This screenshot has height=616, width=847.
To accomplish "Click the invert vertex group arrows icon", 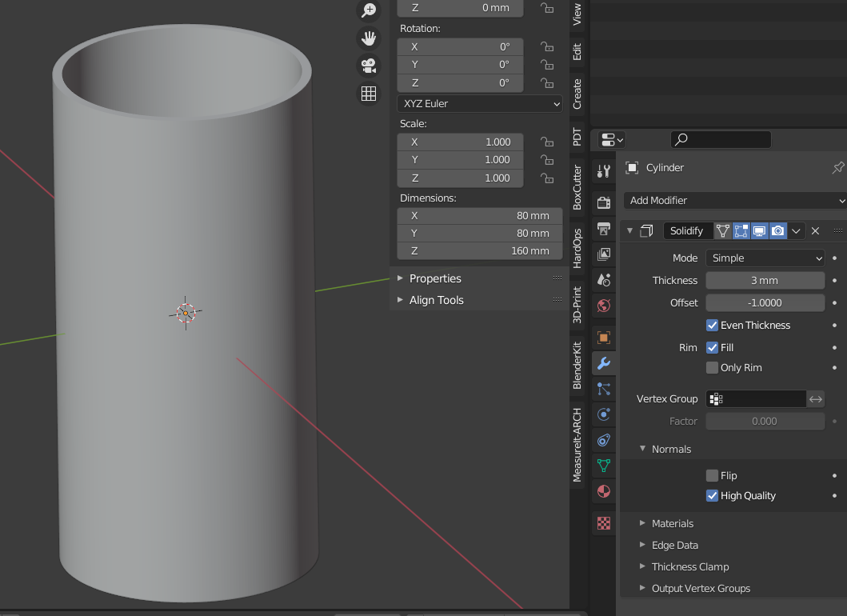I will click(x=816, y=398).
